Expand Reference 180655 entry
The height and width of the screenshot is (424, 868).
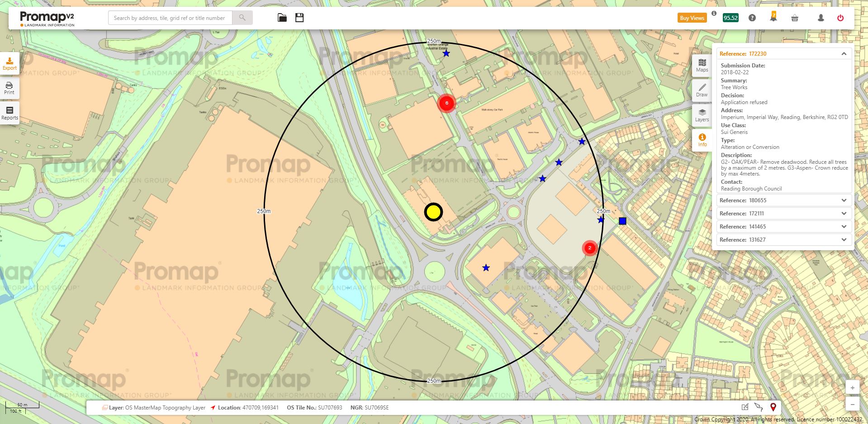(784, 200)
